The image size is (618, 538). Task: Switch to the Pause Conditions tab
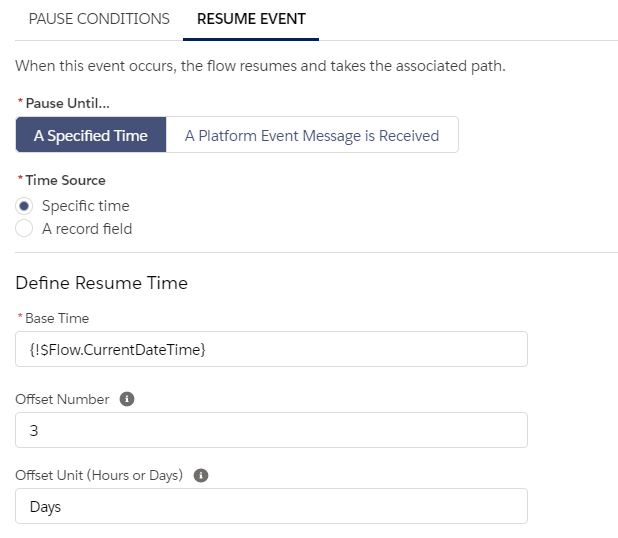(x=99, y=19)
